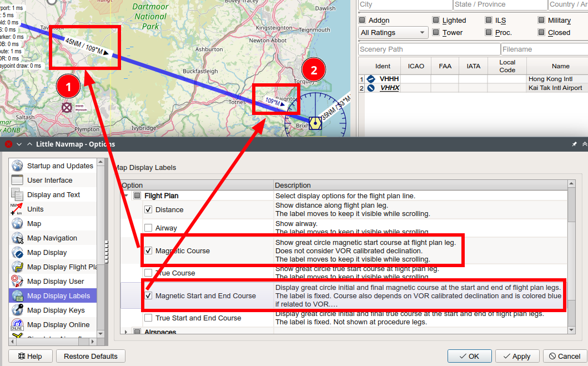588x366 pixels.
Task: Enable the Closed airport filter
Action: tap(541, 33)
